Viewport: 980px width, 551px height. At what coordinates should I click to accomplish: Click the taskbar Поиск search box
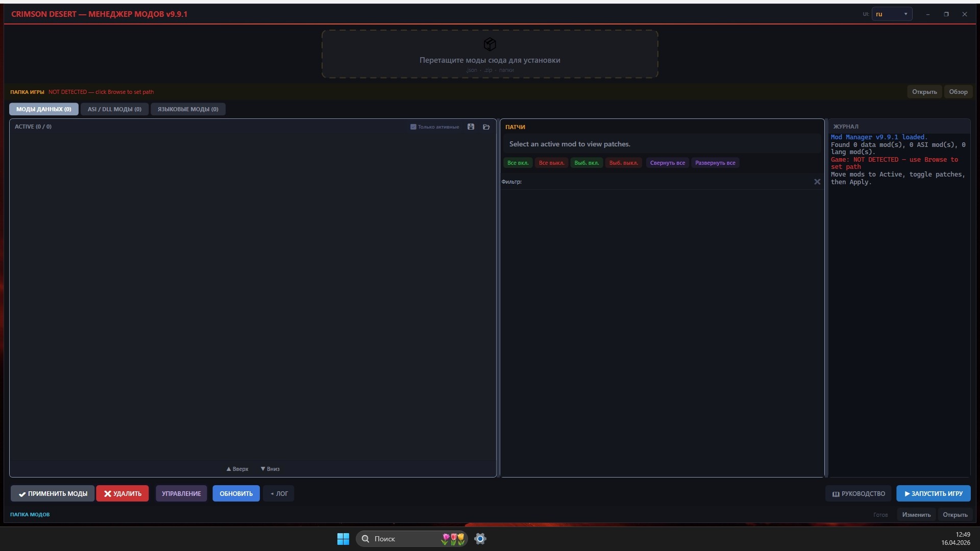[x=411, y=539]
